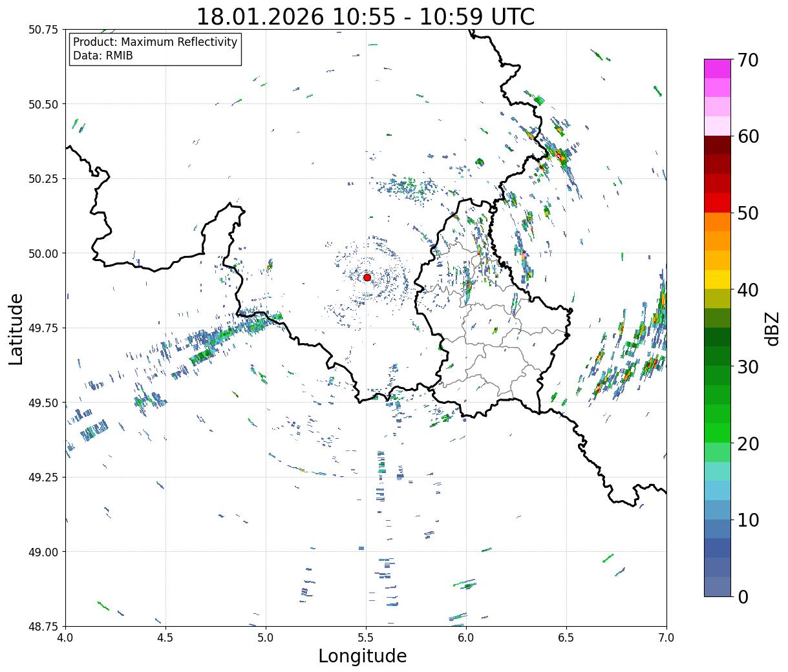Click the latitude tick label '49.50'
This screenshot has height=672, width=788.
click(43, 403)
